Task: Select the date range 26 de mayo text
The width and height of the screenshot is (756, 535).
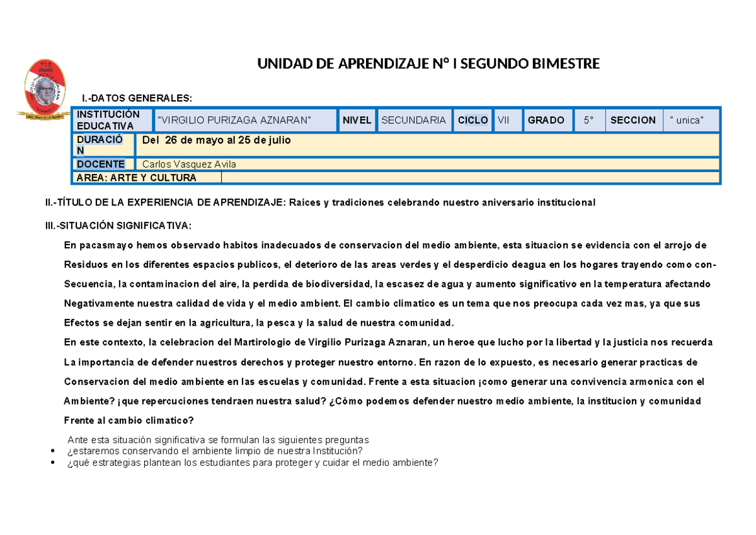Action: click(217, 140)
